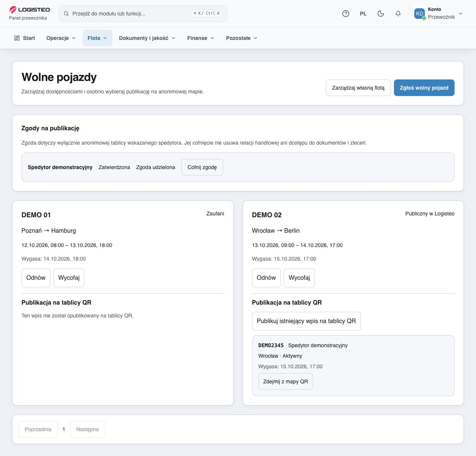The image size is (476, 456).
Task: Click the ⌘K / Ctrl K shortcut badge
Action: click(x=207, y=14)
